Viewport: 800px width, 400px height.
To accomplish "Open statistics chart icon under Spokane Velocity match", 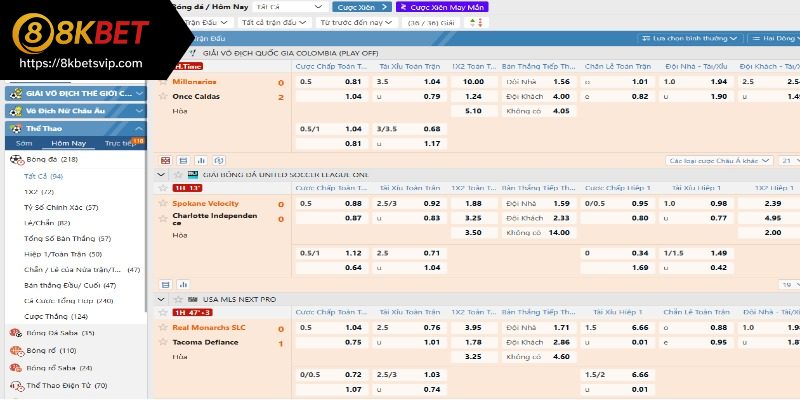I will (x=183, y=285).
